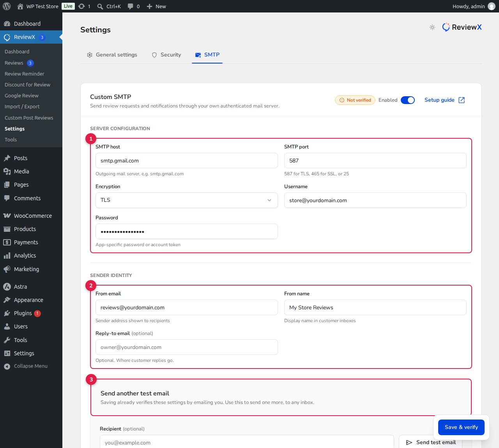
Task: Click the Users icon in sidebar
Action: tap(7, 326)
